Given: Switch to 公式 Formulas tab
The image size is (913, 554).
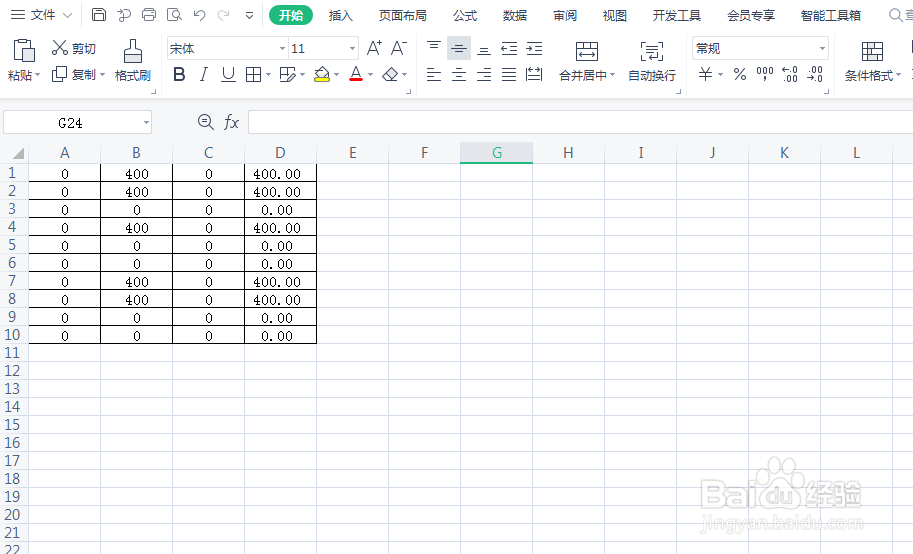Looking at the screenshot, I should [465, 16].
